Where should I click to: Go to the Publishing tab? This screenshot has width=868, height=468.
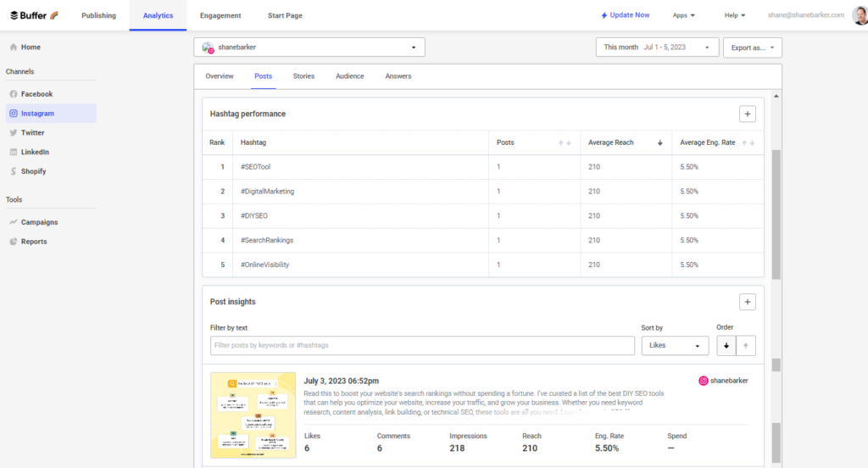coord(98,15)
